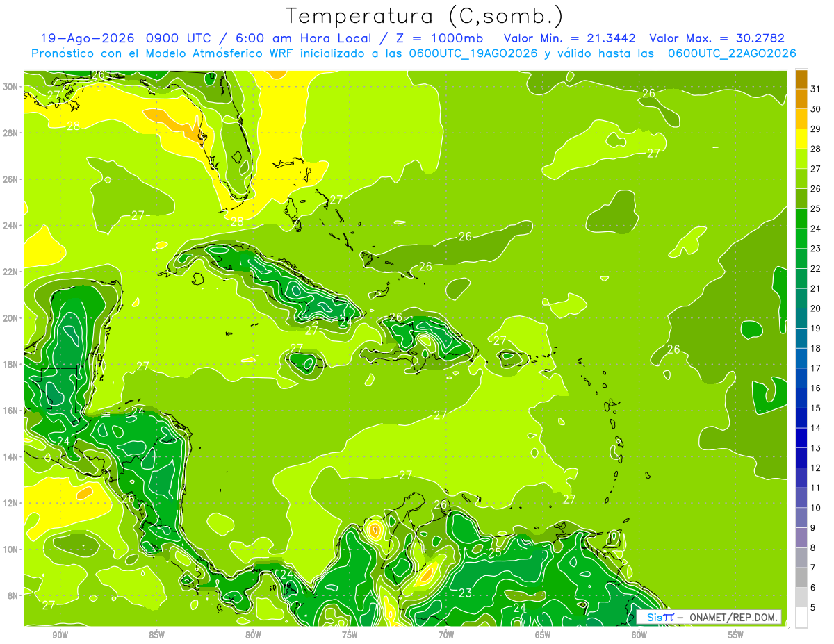Click the 75W longitude axis label

(x=350, y=634)
